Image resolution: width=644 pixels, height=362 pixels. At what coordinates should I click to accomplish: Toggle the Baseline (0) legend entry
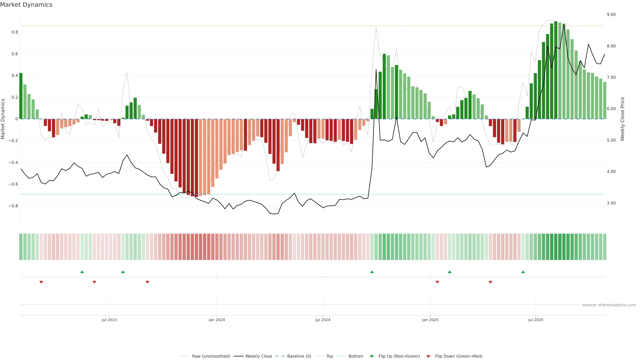click(299, 356)
